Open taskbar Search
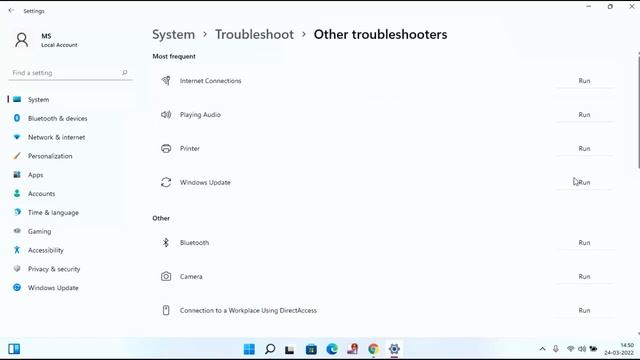 coord(270,349)
